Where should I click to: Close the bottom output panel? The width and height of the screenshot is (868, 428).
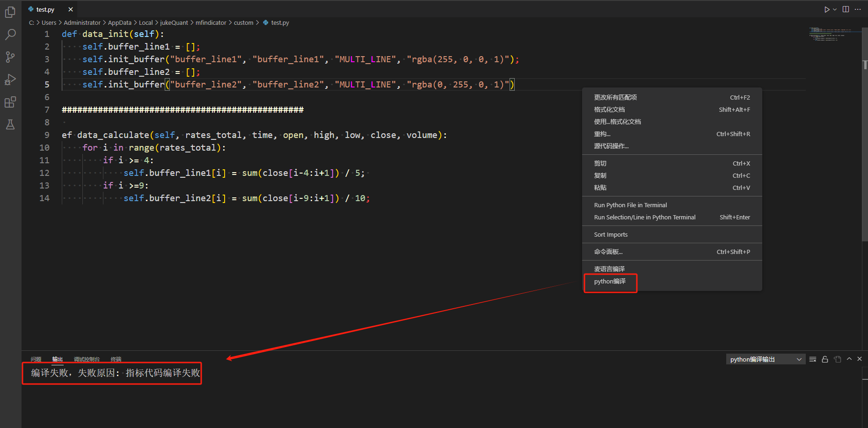(860, 359)
